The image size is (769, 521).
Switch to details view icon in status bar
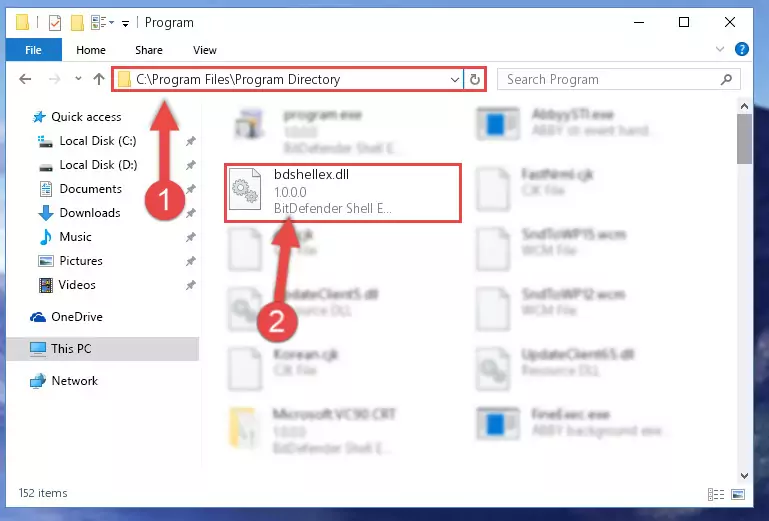click(x=716, y=494)
